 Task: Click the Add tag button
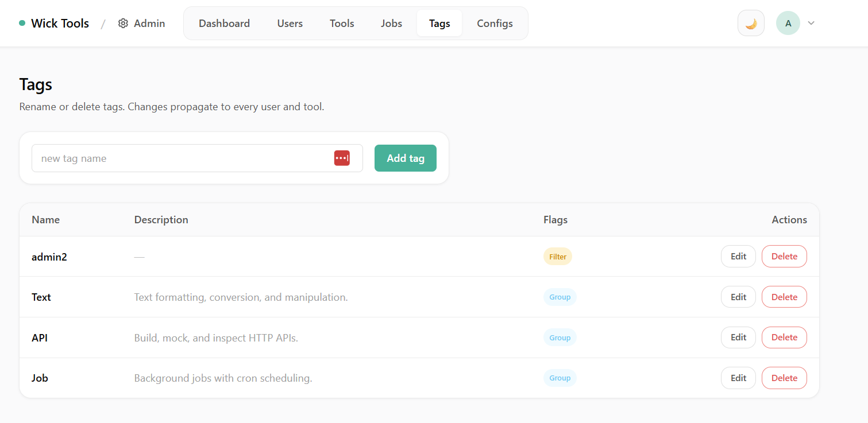(x=405, y=158)
